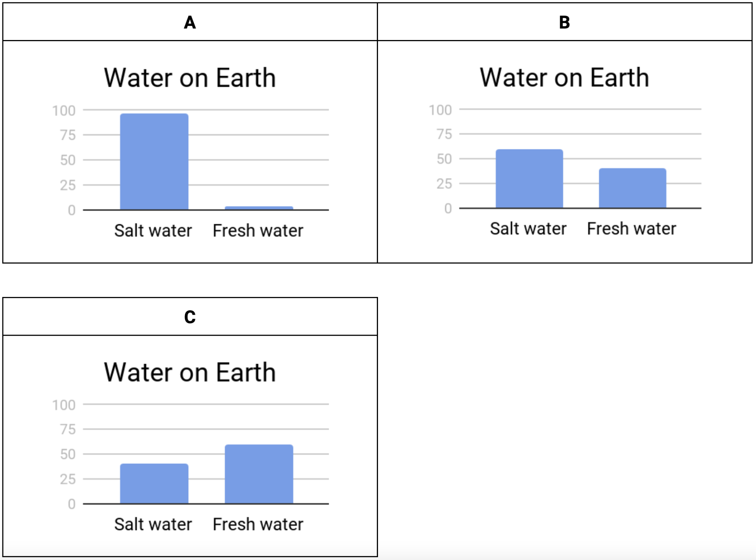The image size is (756, 560).
Task: Pick the Fresh water bar in chart C
Action: (259, 474)
